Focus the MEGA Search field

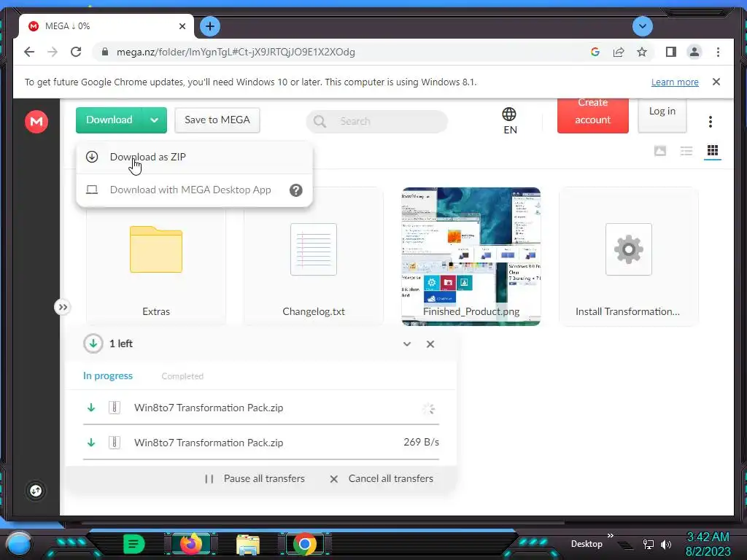(377, 122)
